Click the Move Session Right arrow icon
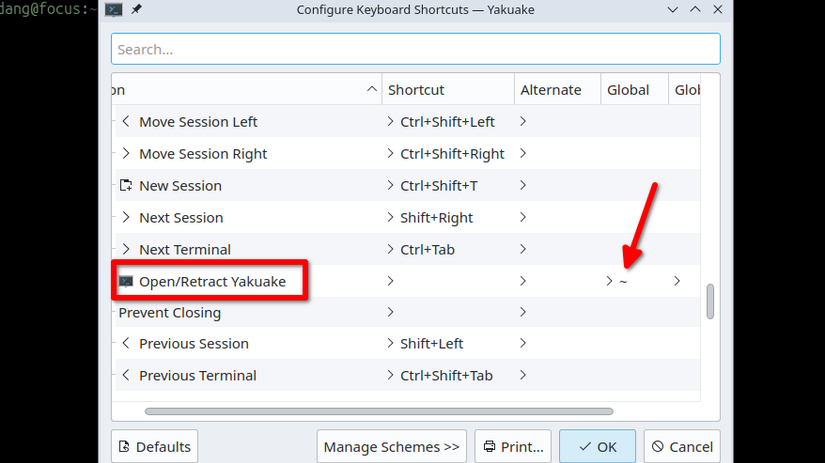Screen dimensions: 825x463 click(x=126, y=154)
